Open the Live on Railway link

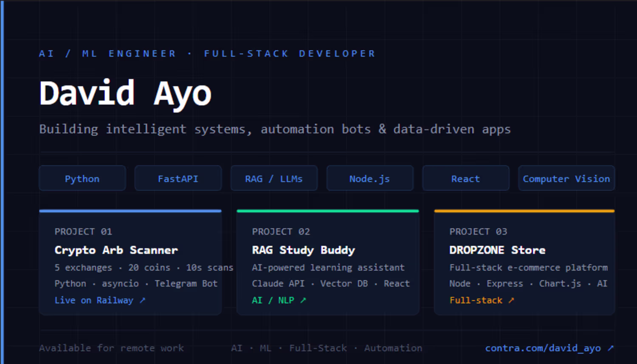pyautogui.click(x=100, y=300)
